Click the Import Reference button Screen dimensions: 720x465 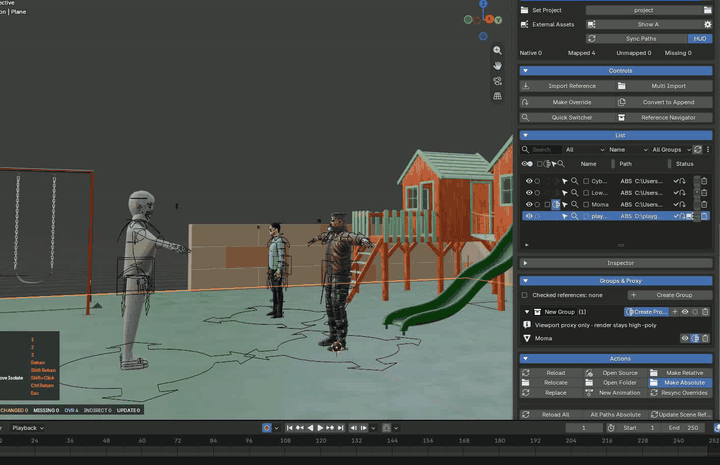(x=567, y=86)
